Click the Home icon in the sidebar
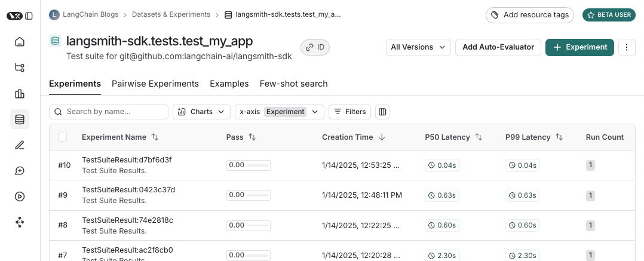The height and width of the screenshot is (261, 644). tap(20, 42)
